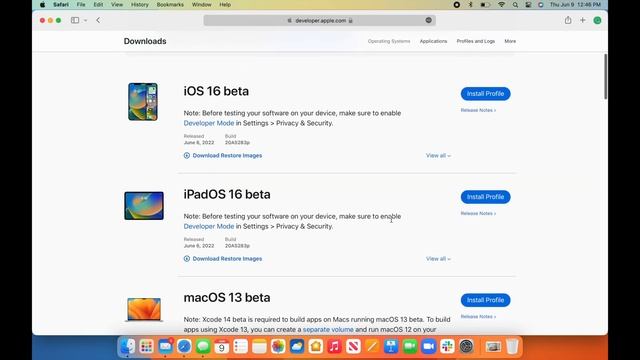Viewport: 640px width, 360px height.
Task: Open Notes from the Dock
Action: click(x=259, y=347)
